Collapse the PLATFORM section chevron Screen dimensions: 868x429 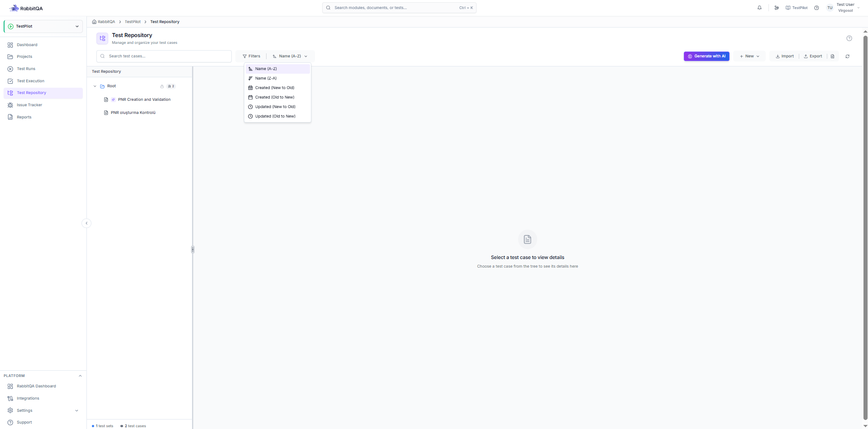(x=80, y=376)
